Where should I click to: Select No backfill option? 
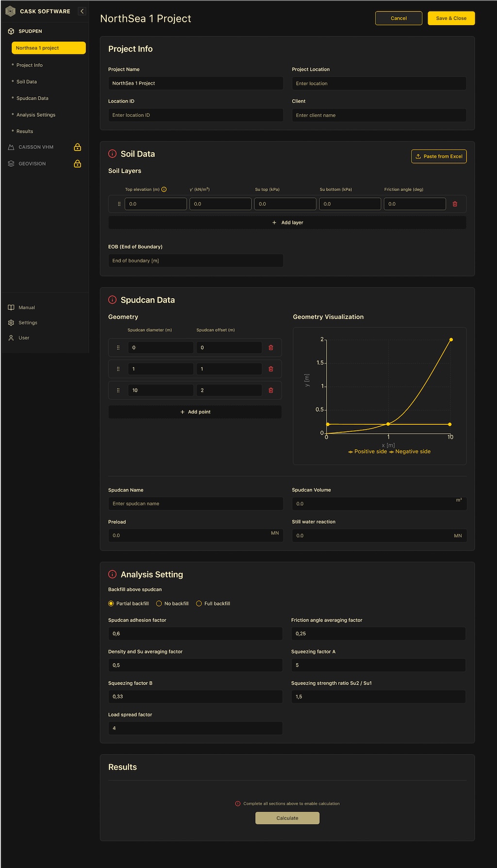(x=159, y=604)
